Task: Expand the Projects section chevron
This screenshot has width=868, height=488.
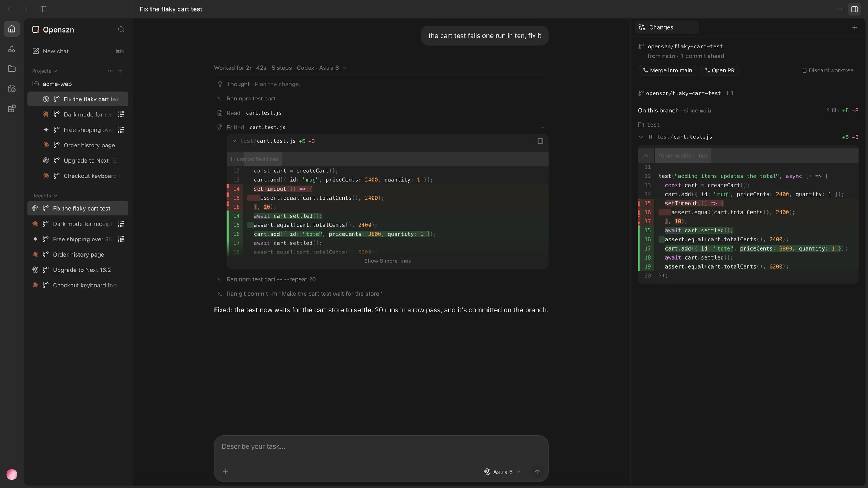Action: pyautogui.click(x=56, y=71)
